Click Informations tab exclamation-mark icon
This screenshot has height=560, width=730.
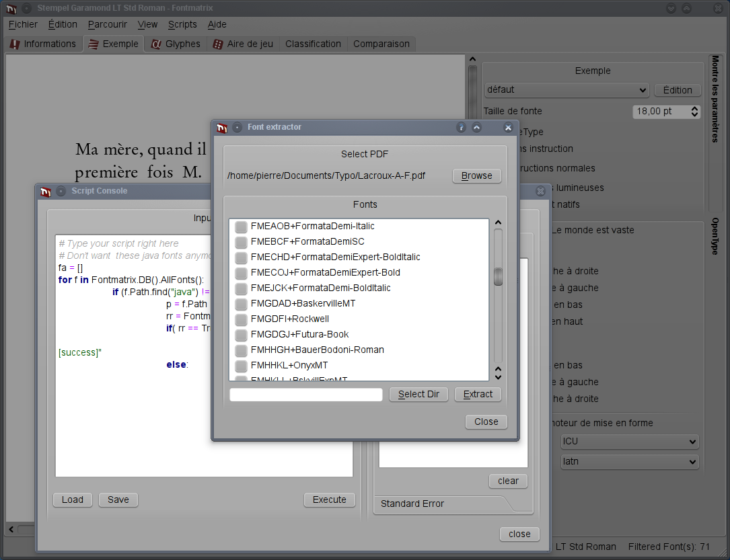click(x=15, y=44)
